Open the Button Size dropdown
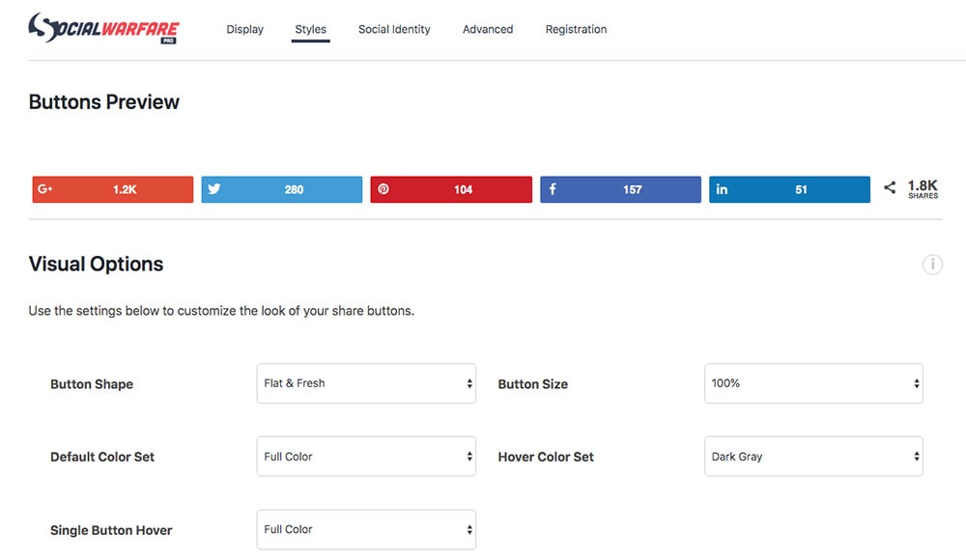Image resolution: width=966 pixels, height=560 pixels. [x=813, y=383]
